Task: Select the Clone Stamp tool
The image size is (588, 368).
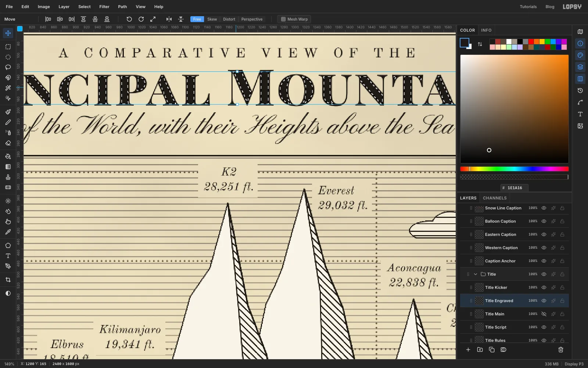Action: (x=8, y=177)
